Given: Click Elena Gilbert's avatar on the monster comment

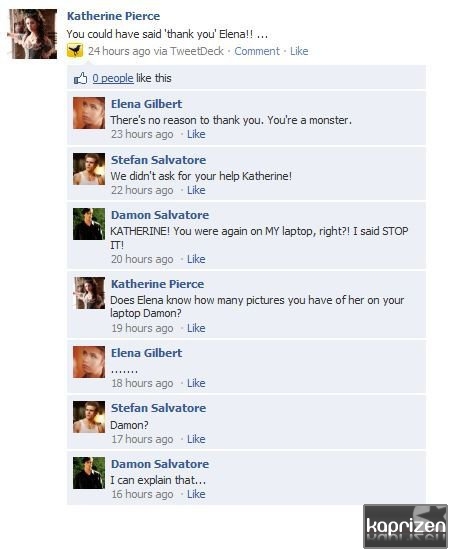Looking at the screenshot, I should pos(89,113).
